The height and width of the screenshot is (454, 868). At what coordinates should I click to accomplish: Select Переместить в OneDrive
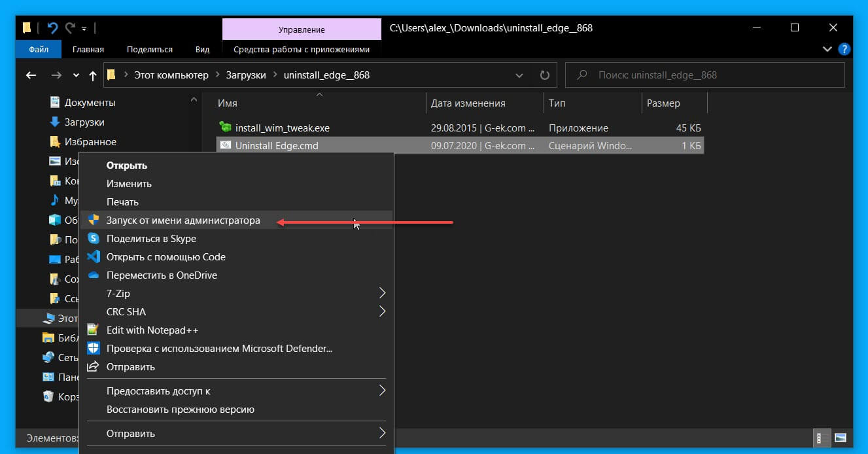[x=236, y=275]
